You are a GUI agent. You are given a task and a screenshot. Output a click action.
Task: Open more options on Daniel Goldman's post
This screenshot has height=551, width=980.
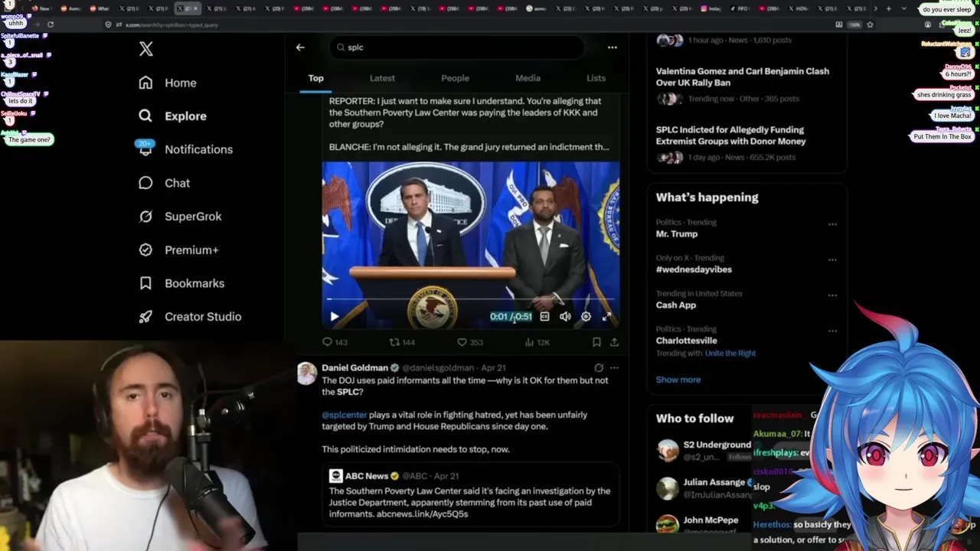[614, 368]
